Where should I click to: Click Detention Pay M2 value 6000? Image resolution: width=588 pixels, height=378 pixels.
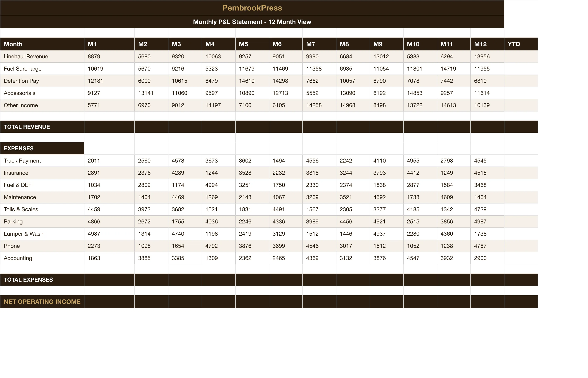tap(151, 81)
